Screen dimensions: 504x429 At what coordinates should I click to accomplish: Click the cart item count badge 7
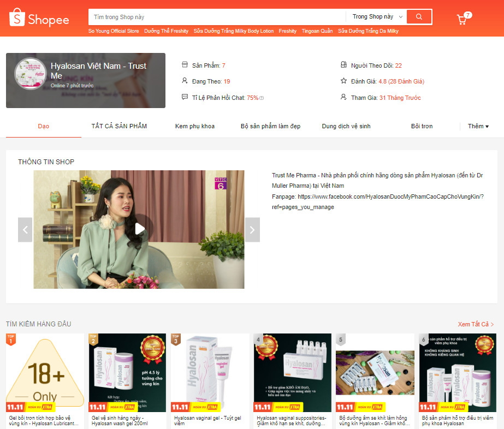click(x=469, y=15)
